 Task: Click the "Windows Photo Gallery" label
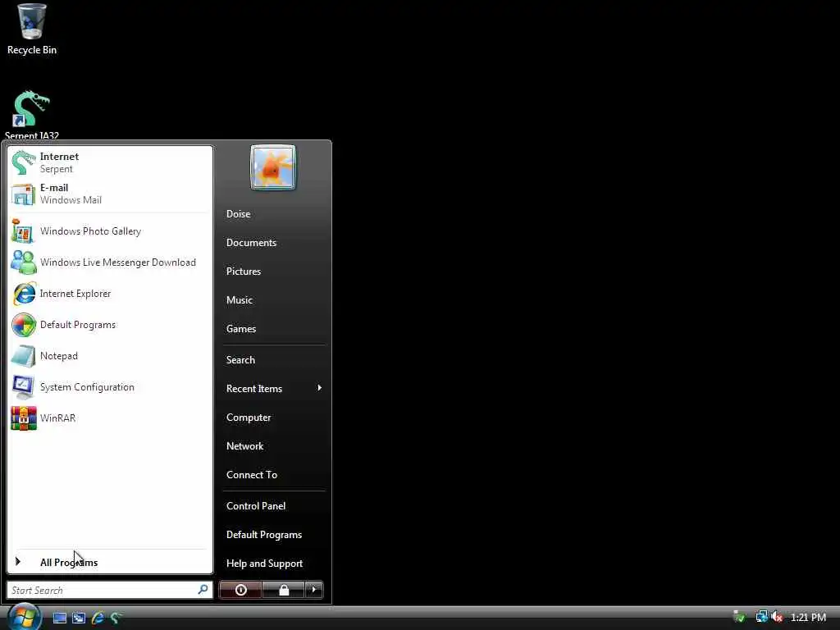coord(90,231)
